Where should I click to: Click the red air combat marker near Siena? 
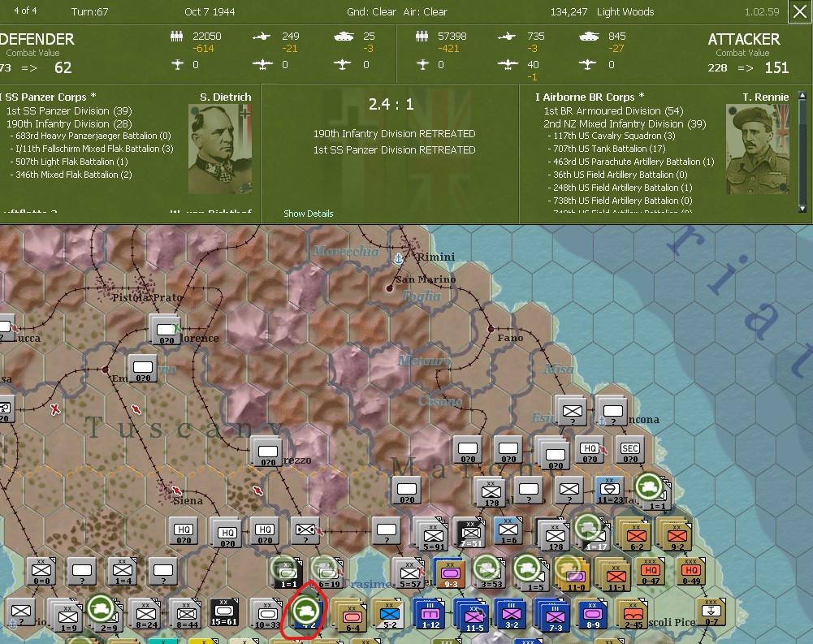(x=177, y=491)
